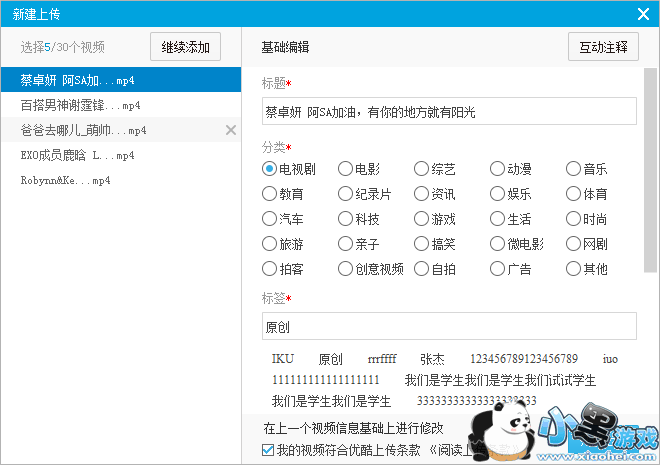The width and height of the screenshot is (660, 465).
Task: Select the 娱乐 category radio button
Action: [x=497, y=194]
